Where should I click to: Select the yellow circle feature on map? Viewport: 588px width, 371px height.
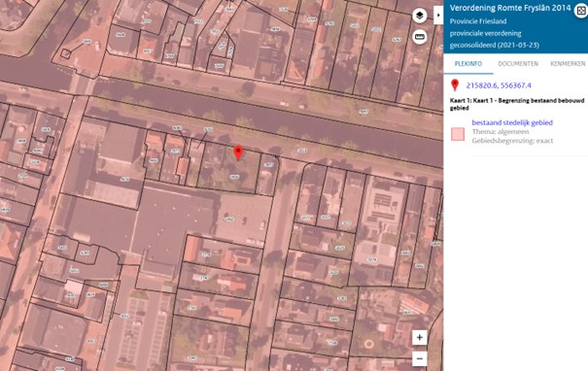pos(368,344)
